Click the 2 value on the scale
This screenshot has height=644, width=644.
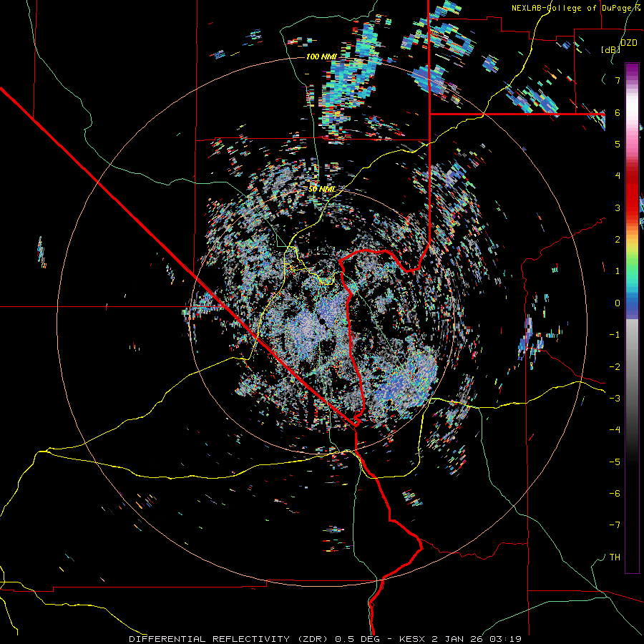coord(618,240)
